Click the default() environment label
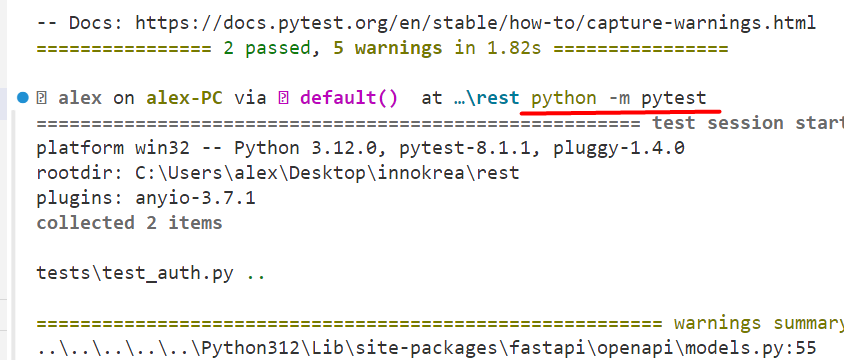 click(x=349, y=98)
